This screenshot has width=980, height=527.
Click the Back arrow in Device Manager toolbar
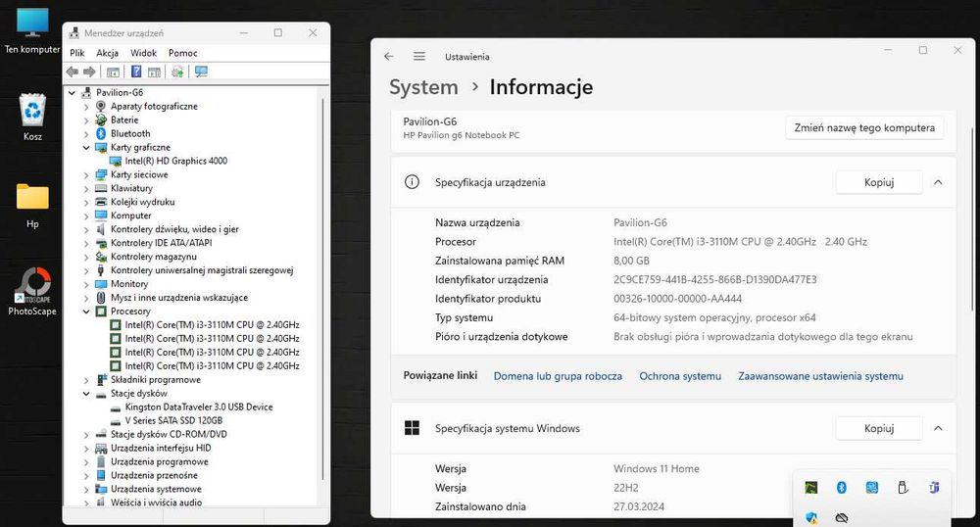click(x=72, y=72)
